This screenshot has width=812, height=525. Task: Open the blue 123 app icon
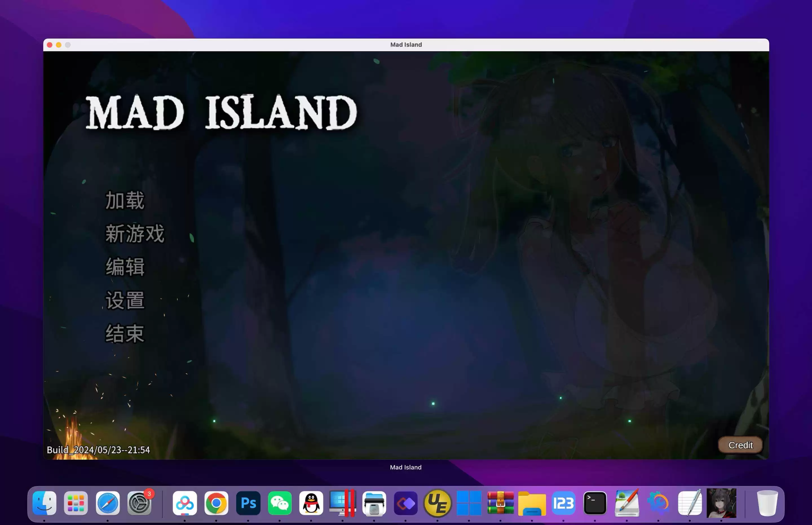click(564, 503)
